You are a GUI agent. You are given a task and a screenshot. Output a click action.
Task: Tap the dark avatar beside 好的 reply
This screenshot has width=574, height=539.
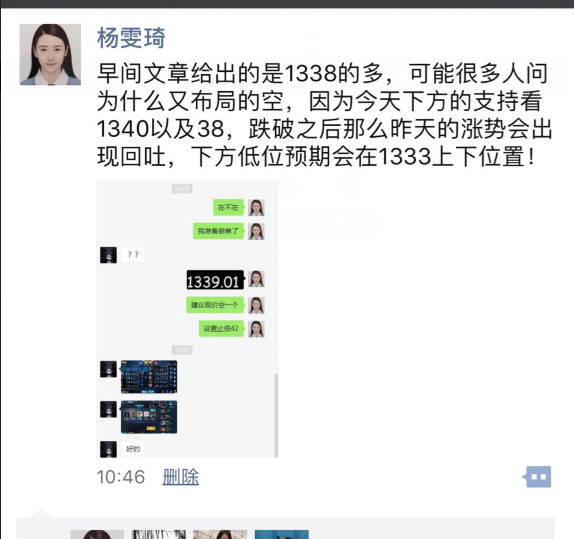[108, 449]
